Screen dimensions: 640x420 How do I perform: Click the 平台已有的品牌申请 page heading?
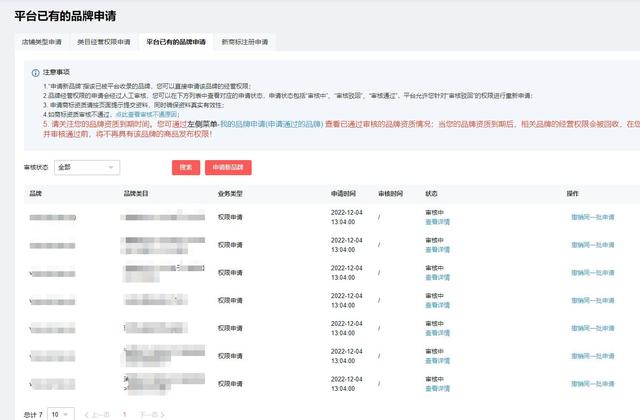[x=65, y=16]
